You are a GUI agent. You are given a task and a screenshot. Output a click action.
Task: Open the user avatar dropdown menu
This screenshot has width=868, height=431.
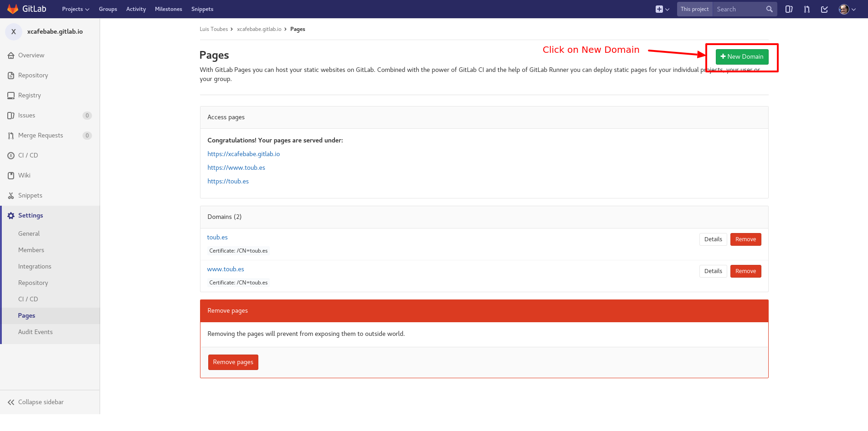click(x=847, y=9)
